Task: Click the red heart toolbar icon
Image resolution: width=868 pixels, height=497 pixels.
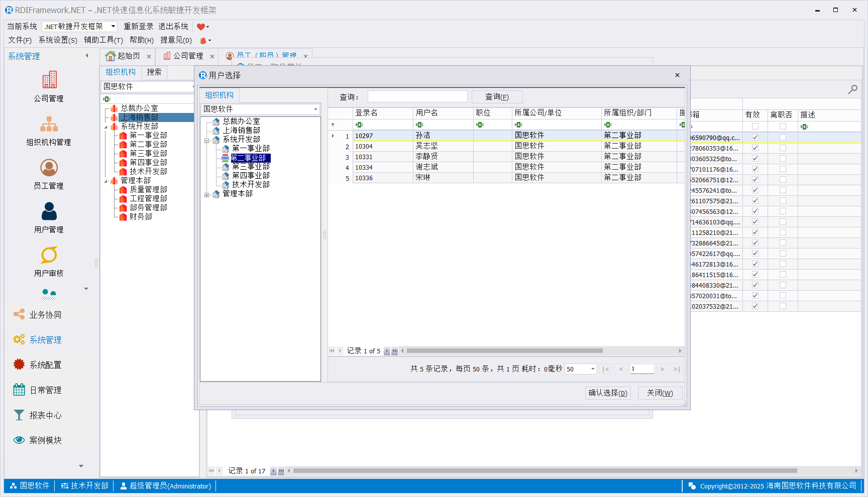Action: click(200, 27)
